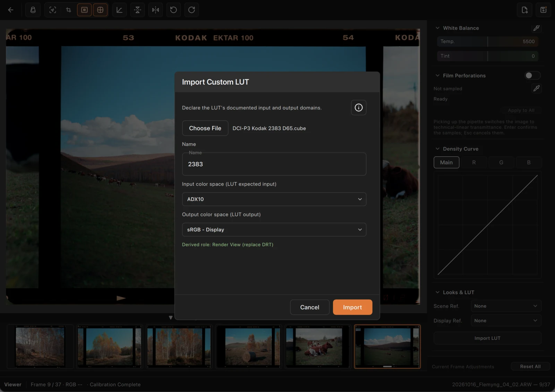Click the DCI-P3 Kodak 2383 D65.cube filename
The width and height of the screenshot is (555, 392).
click(x=269, y=128)
